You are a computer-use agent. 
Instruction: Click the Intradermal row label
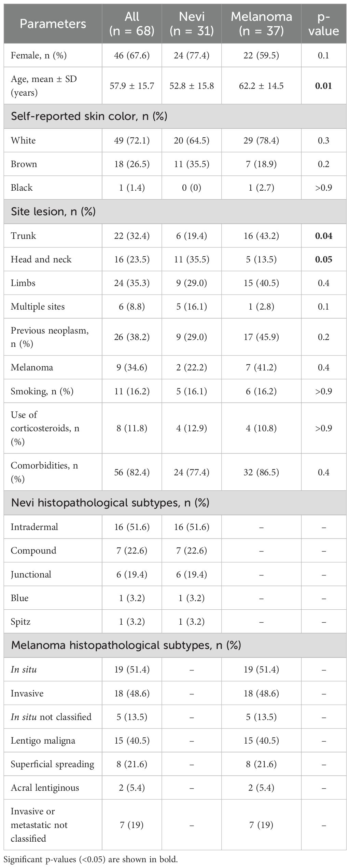pos(34,527)
